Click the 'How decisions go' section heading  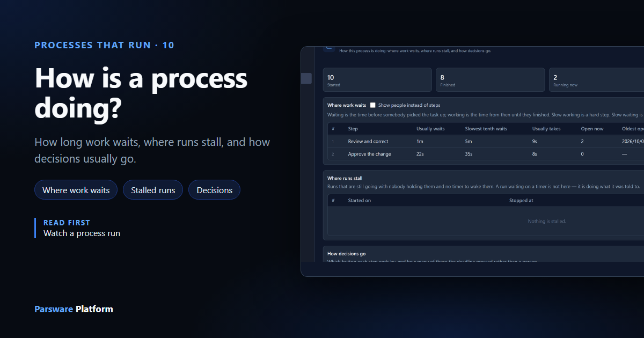click(346, 254)
